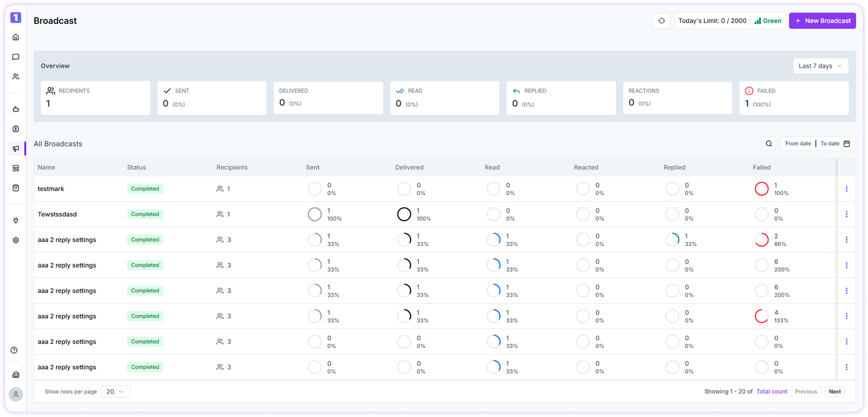The width and height of the screenshot is (868, 417).
Task: Open the search icon above the broadcasts table
Action: coord(769,143)
